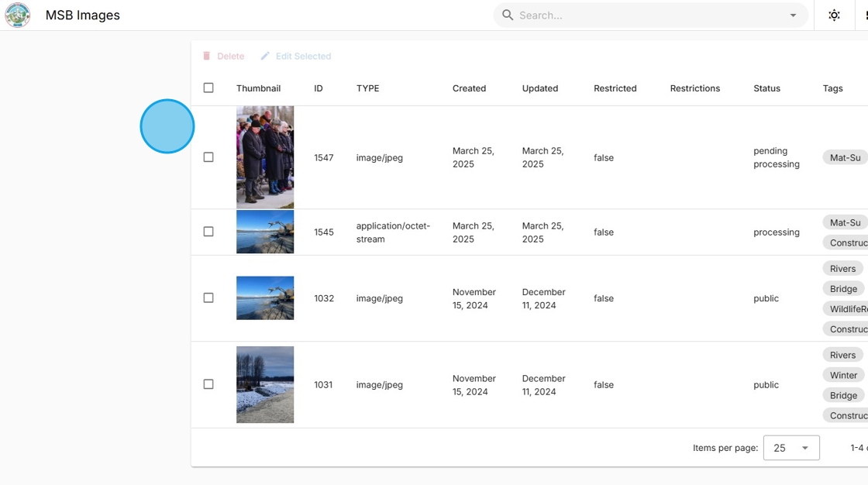Tick the select-all checkbox in header
868x485 pixels.
[x=208, y=88]
